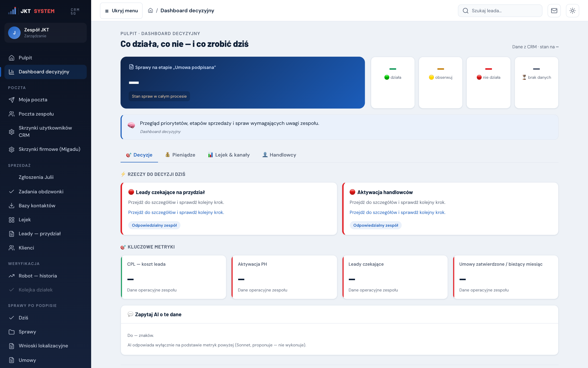This screenshot has height=368, width=588.
Task: Click the home icon in breadcrumb
Action: 150,11
